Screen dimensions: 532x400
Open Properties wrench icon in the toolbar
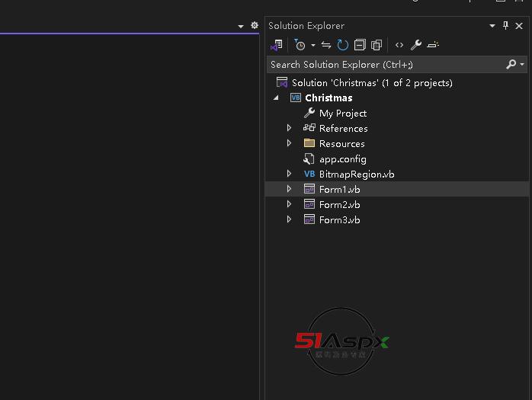(x=416, y=45)
